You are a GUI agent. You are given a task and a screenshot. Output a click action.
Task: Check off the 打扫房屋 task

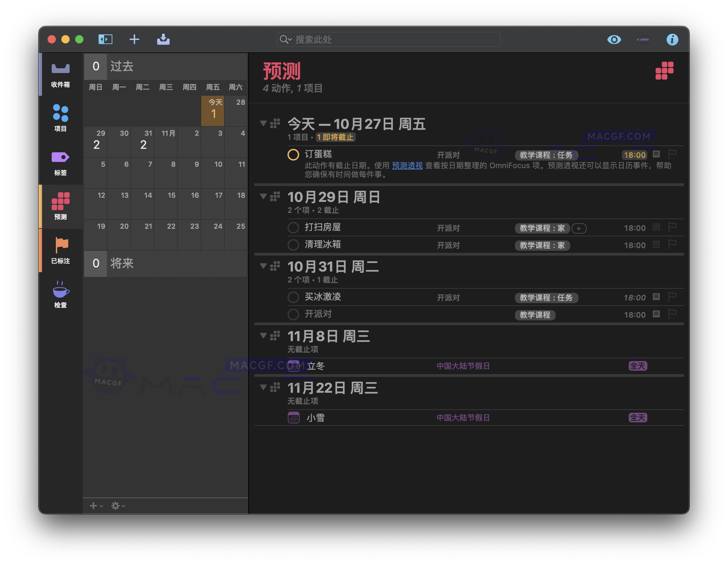click(293, 228)
